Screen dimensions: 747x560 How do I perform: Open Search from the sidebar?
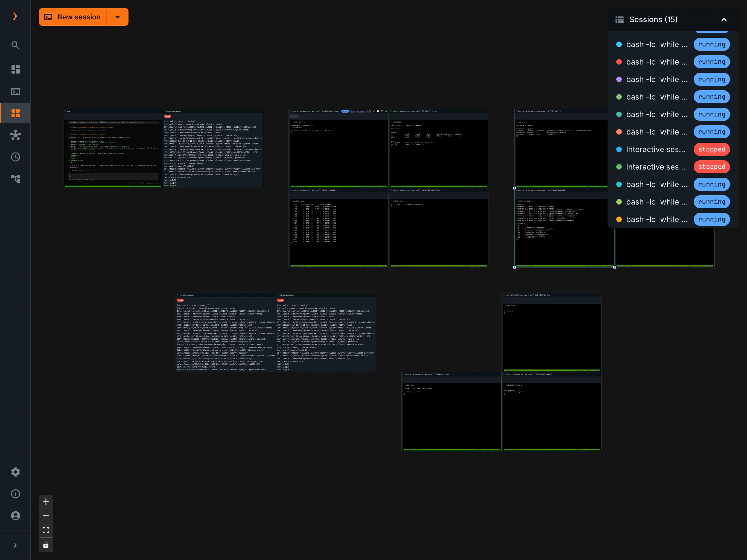[x=15, y=45]
